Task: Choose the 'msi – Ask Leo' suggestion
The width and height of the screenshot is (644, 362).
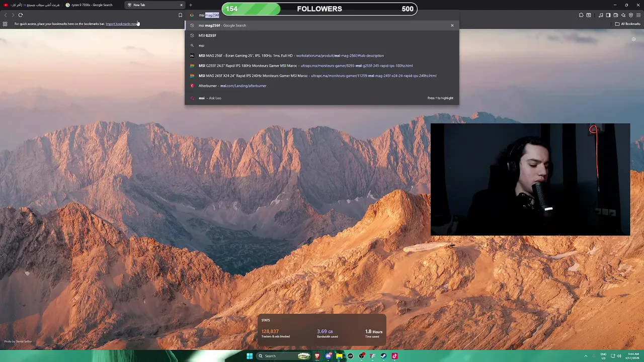Action: (322, 98)
